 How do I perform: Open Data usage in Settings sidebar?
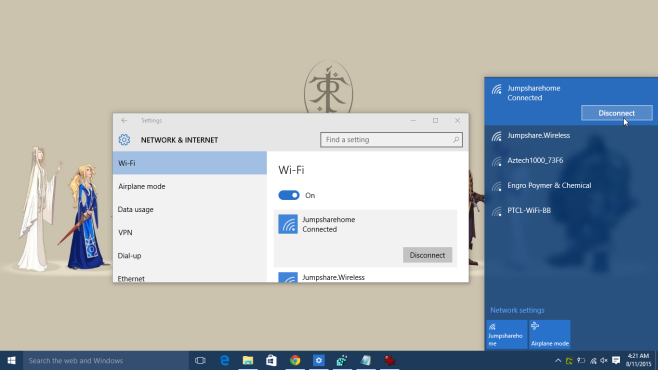coord(190,209)
